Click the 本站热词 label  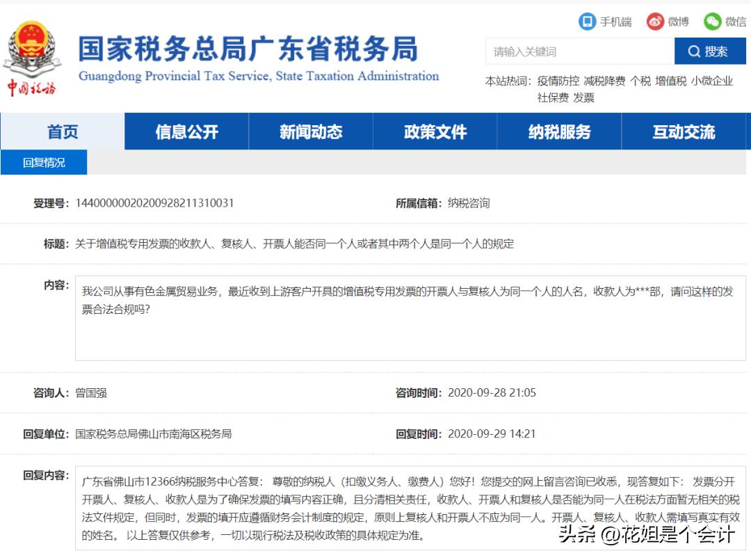pos(508,81)
